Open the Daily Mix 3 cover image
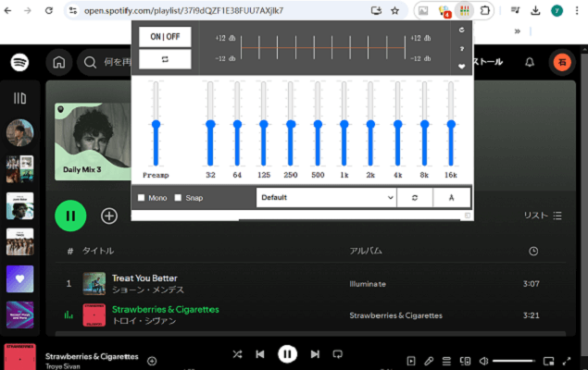This screenshot has width=588, height=370. coord(93,142)
